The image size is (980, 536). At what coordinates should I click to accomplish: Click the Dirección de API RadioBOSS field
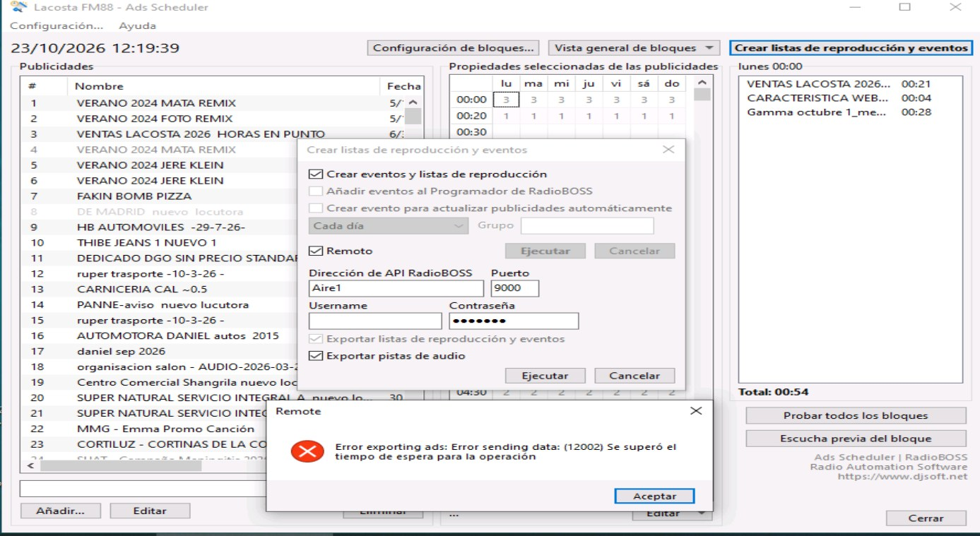coord(396,288)
